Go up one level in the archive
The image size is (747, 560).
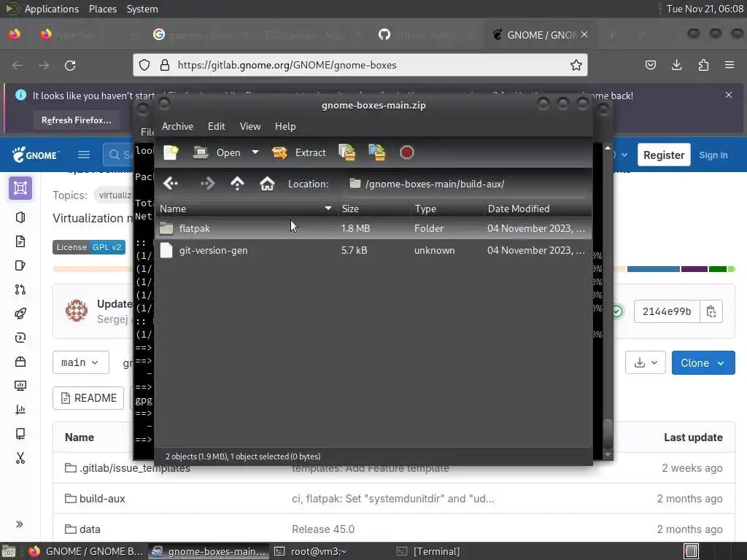237,183
